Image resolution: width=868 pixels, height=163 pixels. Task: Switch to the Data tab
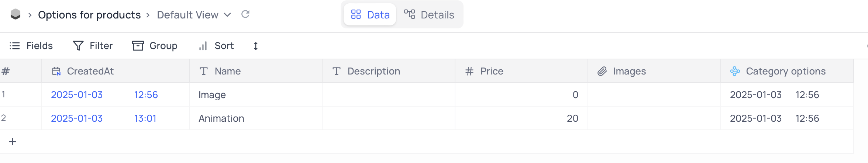point(370,15)
